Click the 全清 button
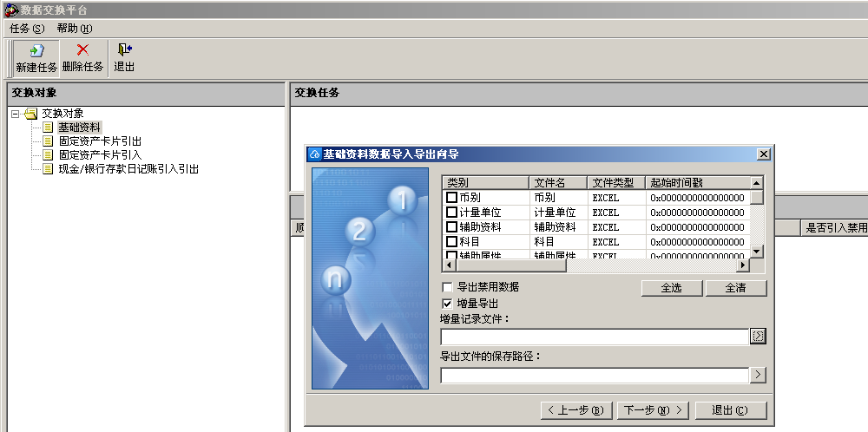Screen dimensions: 868x432 736,288
